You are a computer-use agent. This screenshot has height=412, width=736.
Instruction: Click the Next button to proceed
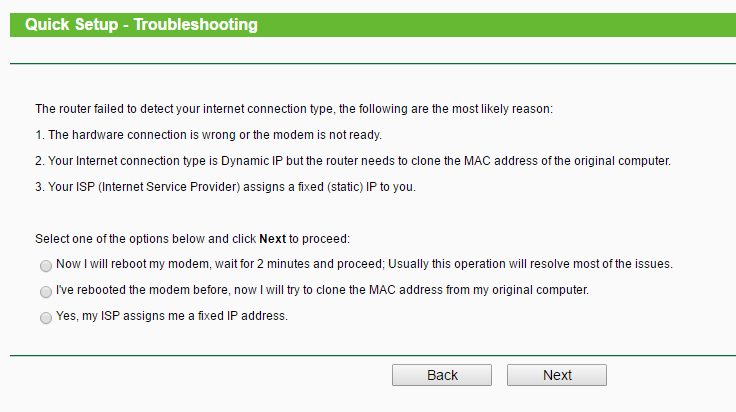(x=557, y=375)
